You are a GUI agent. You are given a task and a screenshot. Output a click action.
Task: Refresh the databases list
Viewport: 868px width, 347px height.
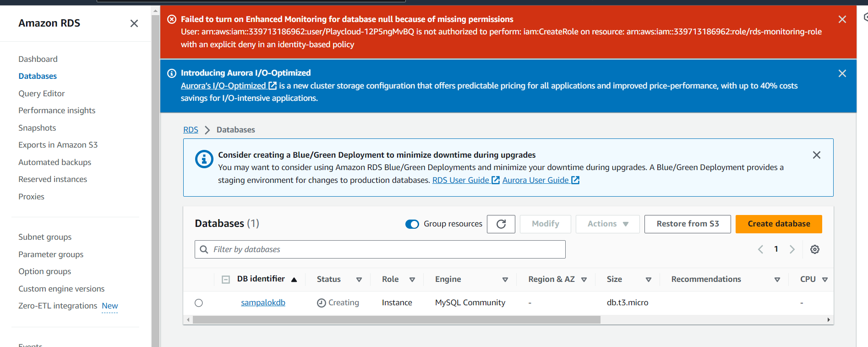[501, 224]
